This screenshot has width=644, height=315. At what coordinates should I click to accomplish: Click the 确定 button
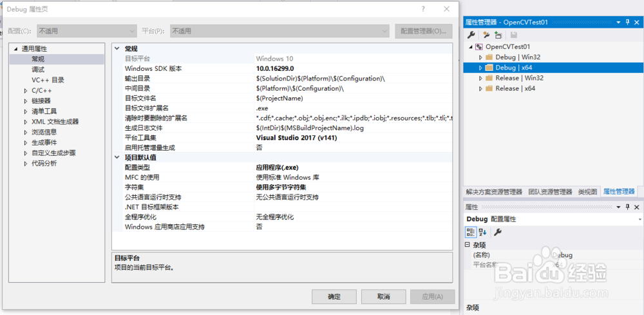pos(334,296)
